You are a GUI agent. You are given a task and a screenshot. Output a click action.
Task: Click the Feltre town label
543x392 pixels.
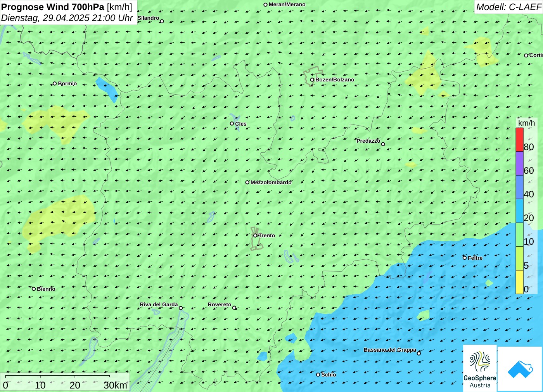point(475,258)
